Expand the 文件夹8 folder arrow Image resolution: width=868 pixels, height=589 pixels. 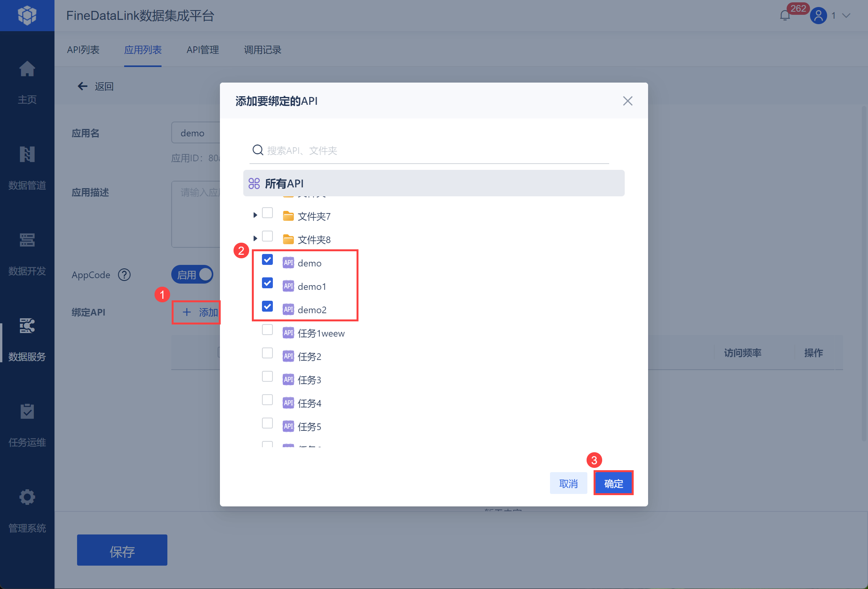tap(255, 238)
